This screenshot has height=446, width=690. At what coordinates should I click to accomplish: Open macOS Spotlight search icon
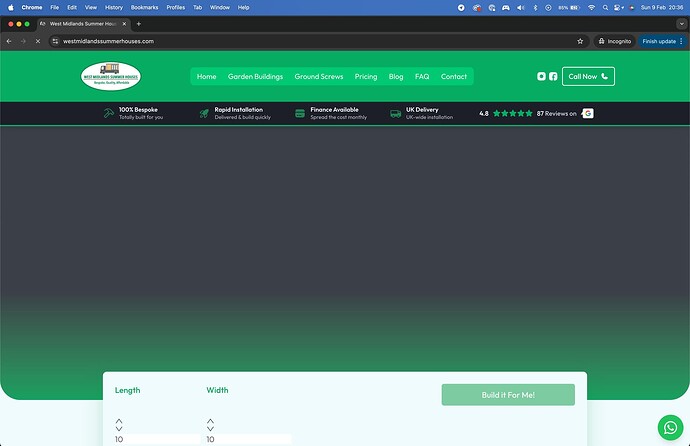click(606, 7)
